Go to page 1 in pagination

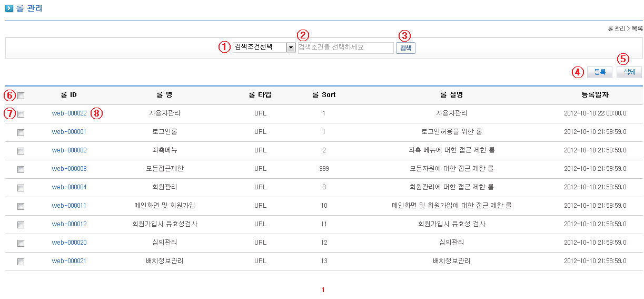(323, 290)
